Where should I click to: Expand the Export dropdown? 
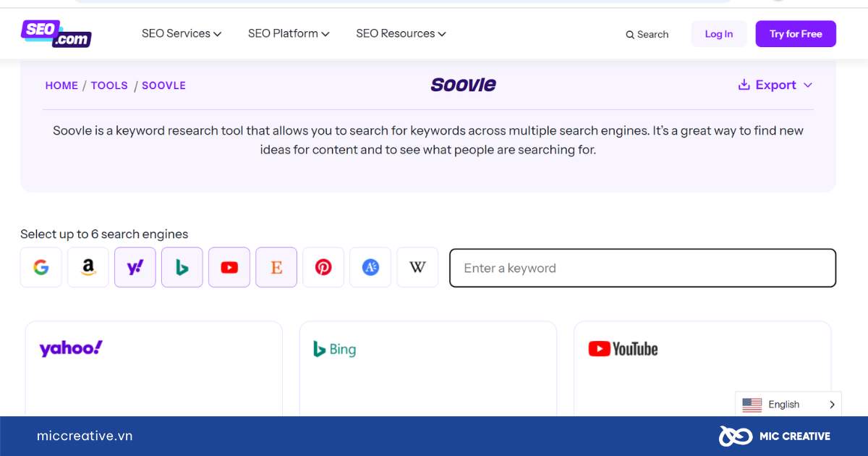pyautogui.click(x=775, y=85)
